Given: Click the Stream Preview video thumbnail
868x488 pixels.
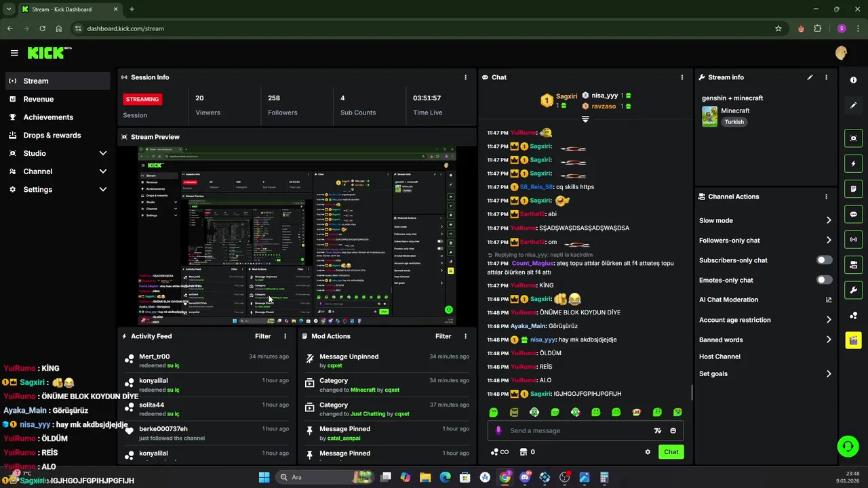Looking at the screenshot, I should [x=296, y=235].
